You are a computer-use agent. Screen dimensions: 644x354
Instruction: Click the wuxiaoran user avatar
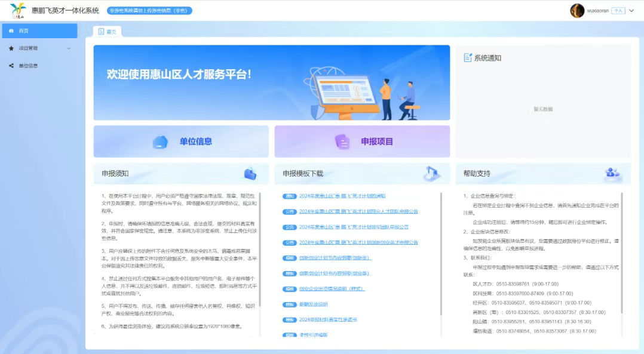[577, 11]
